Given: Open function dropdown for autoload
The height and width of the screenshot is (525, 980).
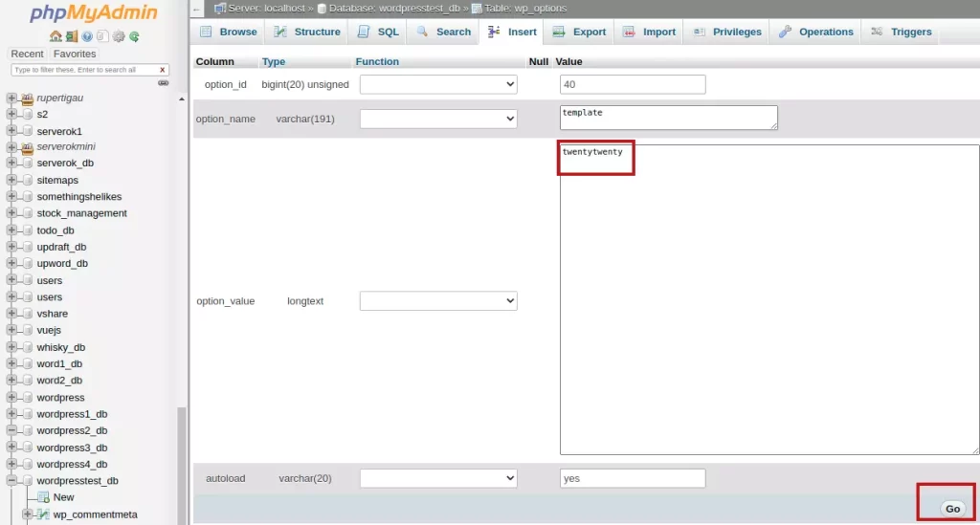Looking at the screenshot, I should [x=438, y=478].
